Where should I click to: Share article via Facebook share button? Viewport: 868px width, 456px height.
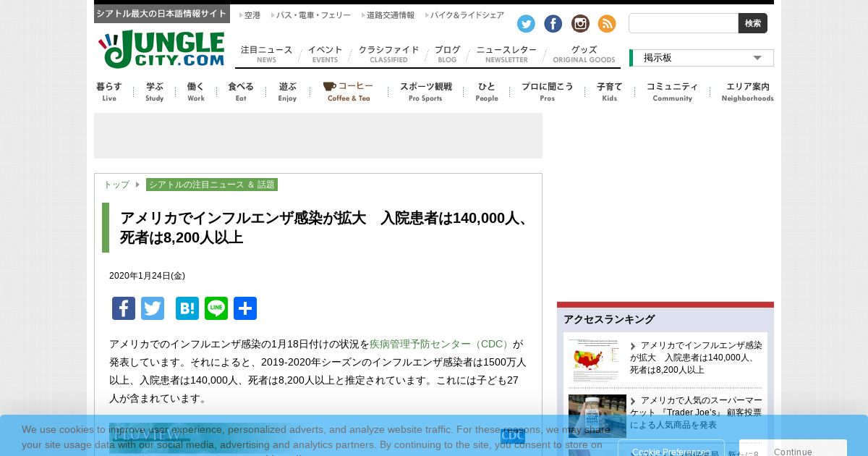(x=124, y=308)
